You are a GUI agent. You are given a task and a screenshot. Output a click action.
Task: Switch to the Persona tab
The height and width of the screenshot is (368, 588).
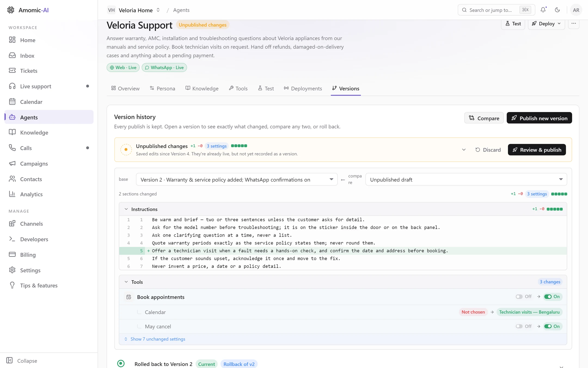point(163,88)
